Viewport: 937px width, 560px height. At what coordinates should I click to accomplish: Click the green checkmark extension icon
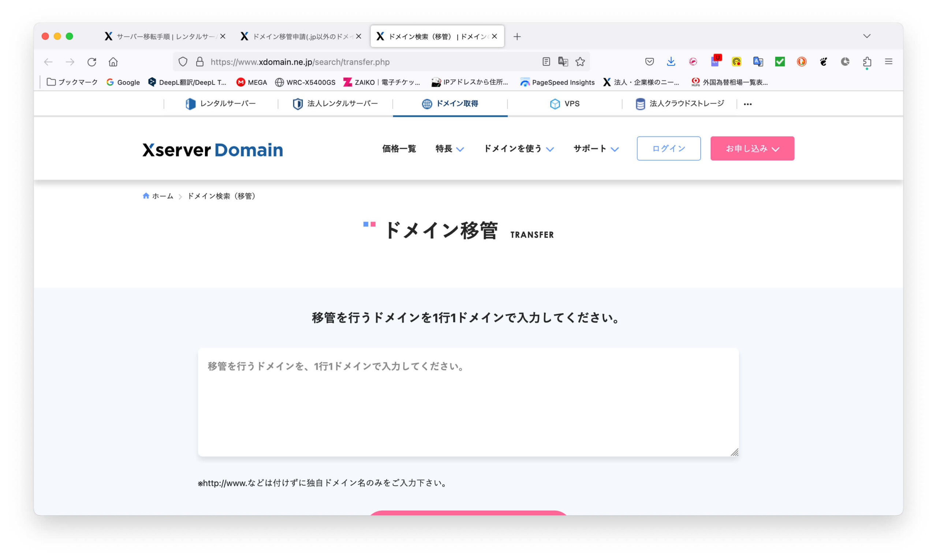pyautogui.click(x=780, y=61)
